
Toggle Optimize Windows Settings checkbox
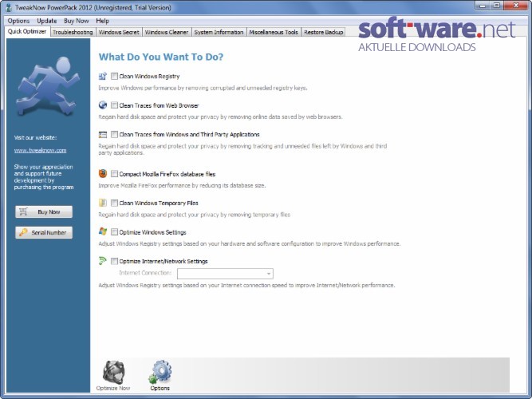[x=115, y=232]
